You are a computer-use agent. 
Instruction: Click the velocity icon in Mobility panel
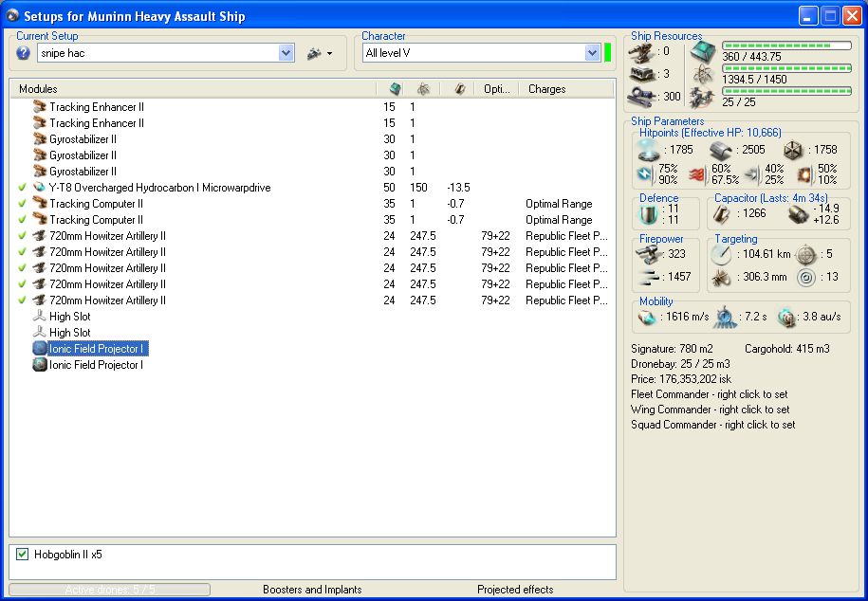click(x=649, y=317)
